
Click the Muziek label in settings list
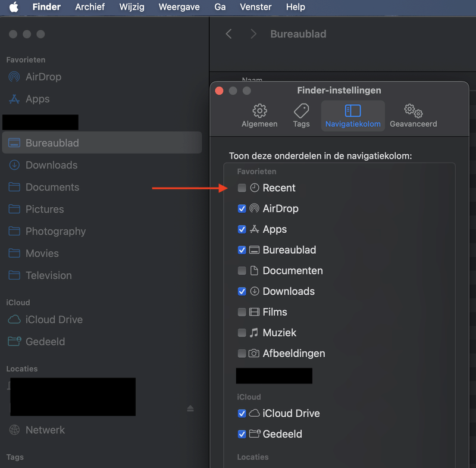(279, 333)
